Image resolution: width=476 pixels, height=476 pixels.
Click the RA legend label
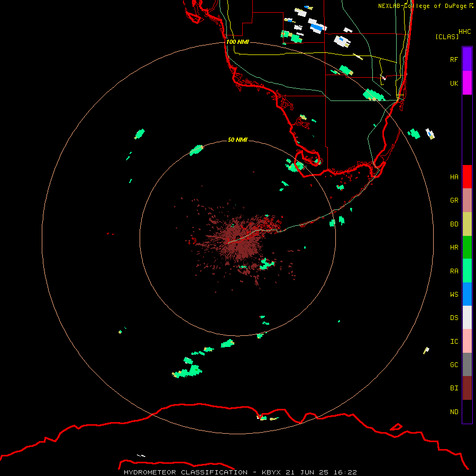[x=454, y=271]
